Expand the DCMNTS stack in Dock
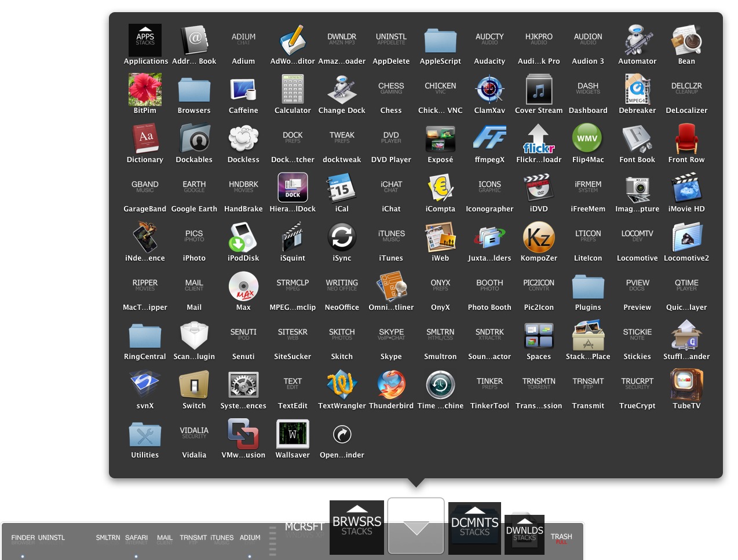Screen dimensions: 738x560 coord(474,528)
